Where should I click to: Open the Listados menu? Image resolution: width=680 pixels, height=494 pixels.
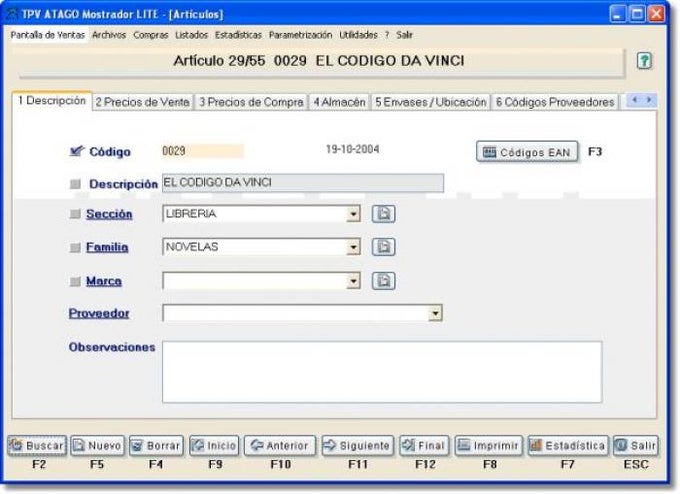191,35
